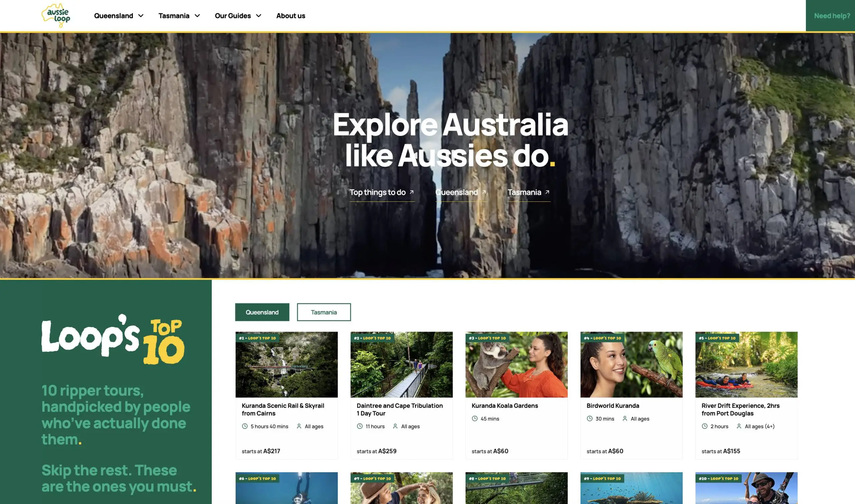
Task: Click price text starts at A$259
Action: 376,451
